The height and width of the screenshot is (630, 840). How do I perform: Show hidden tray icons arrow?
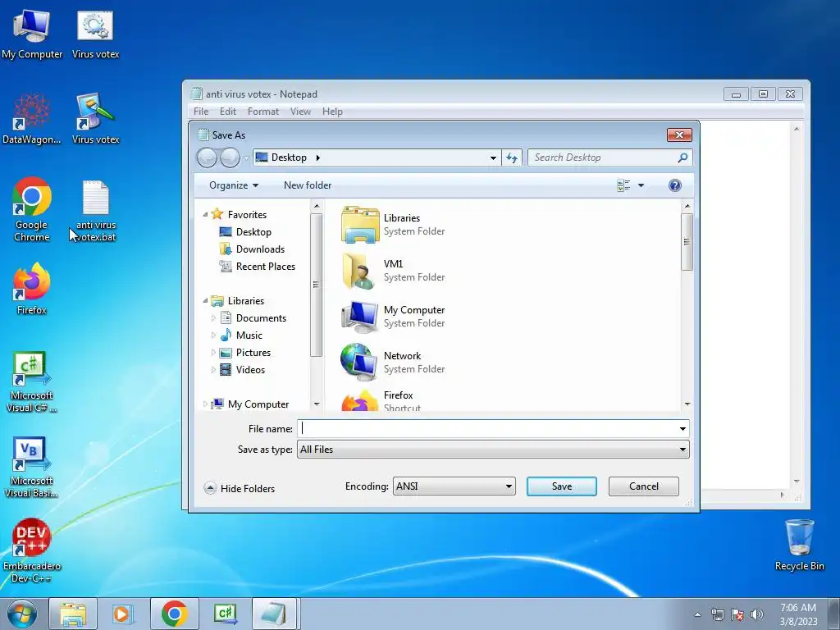tap(697, 614)
